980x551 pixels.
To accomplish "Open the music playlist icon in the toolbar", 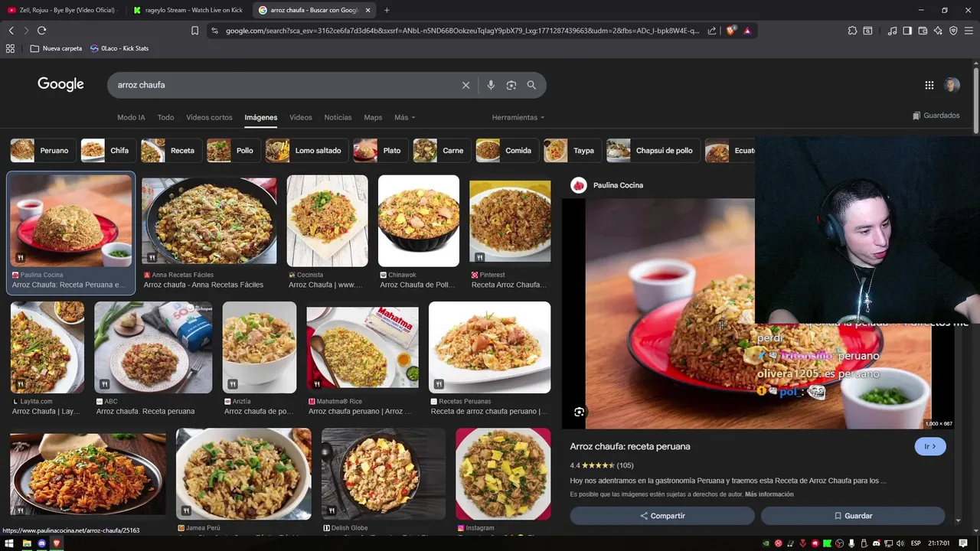I will point(892,31).
